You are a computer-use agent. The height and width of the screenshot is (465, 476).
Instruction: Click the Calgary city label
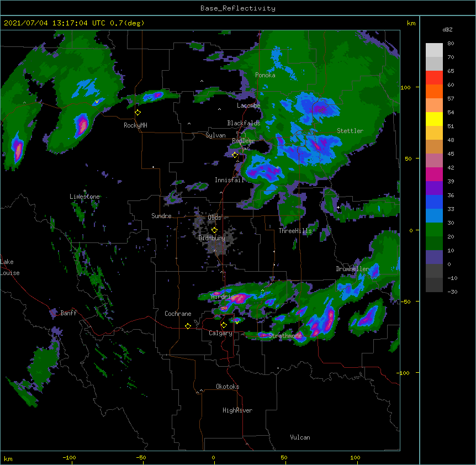coord(220,333)
